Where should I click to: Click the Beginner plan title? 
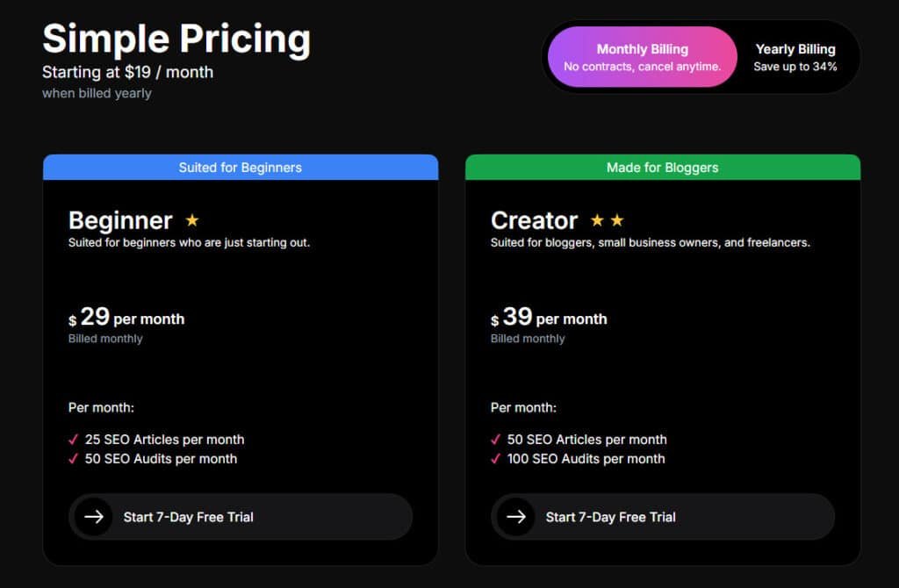tap(120, 220)
